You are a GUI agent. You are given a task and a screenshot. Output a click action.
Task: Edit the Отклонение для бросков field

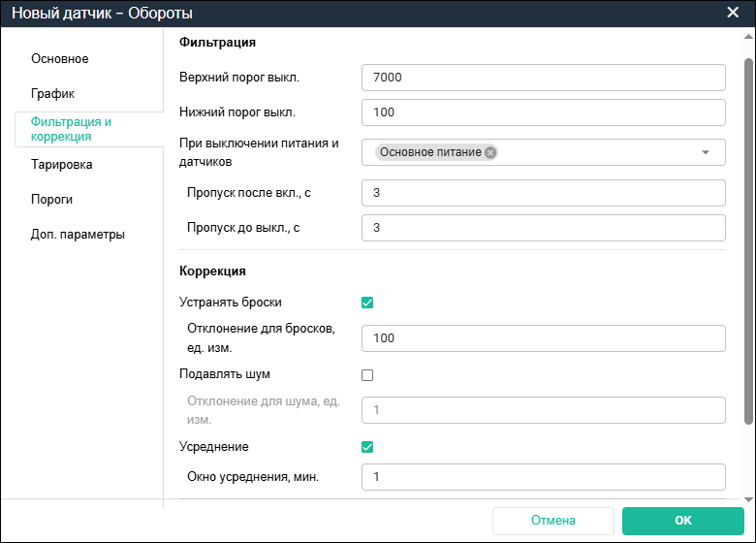pyautogui.click(x=543, y=338)
